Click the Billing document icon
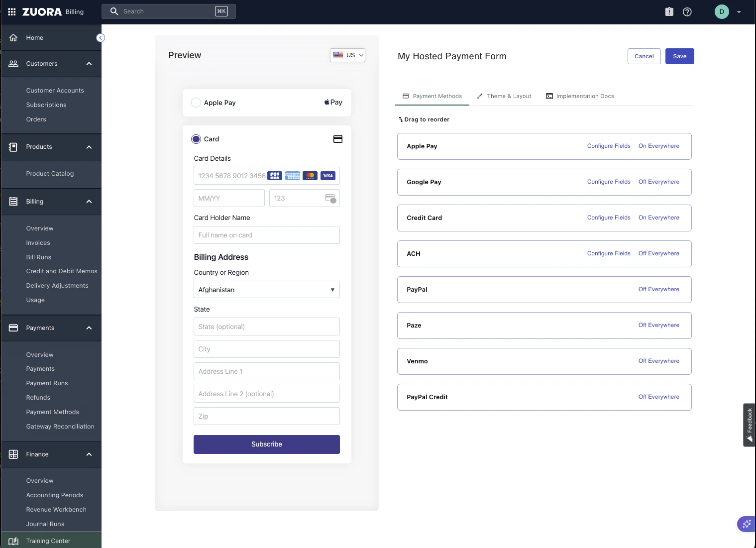Viewport: 756px width, 548px height. pos(13,202)
